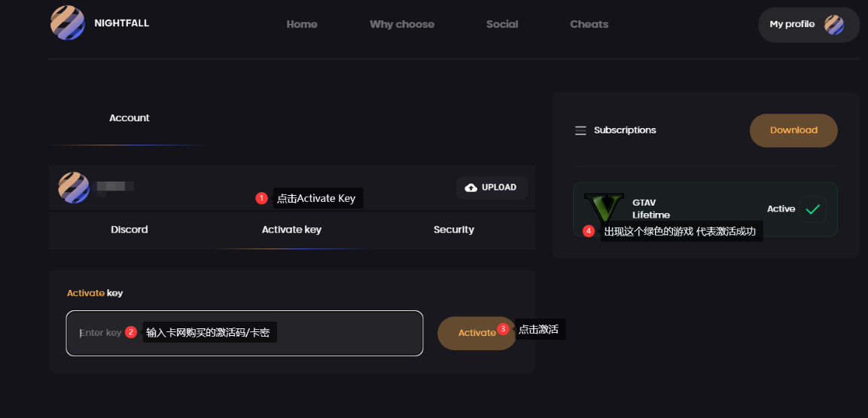Click the green GTA V game logo

(x=604, y=209)
